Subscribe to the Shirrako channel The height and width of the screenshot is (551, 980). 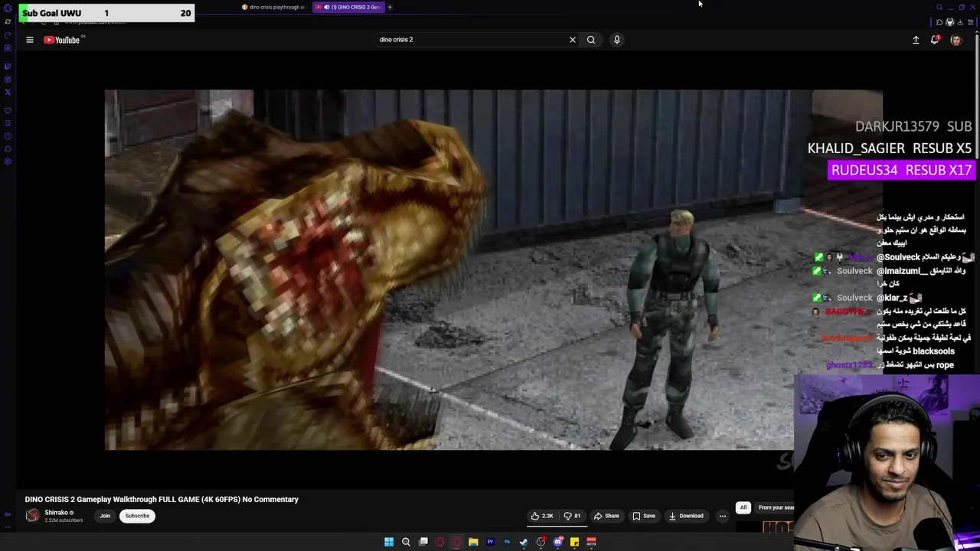138,516
